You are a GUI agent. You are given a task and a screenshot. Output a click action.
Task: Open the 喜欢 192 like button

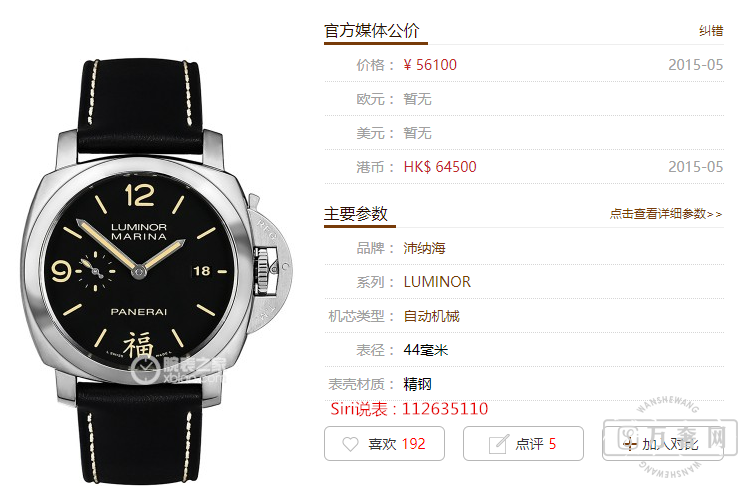pyautogui.click(x=384, y=444)
